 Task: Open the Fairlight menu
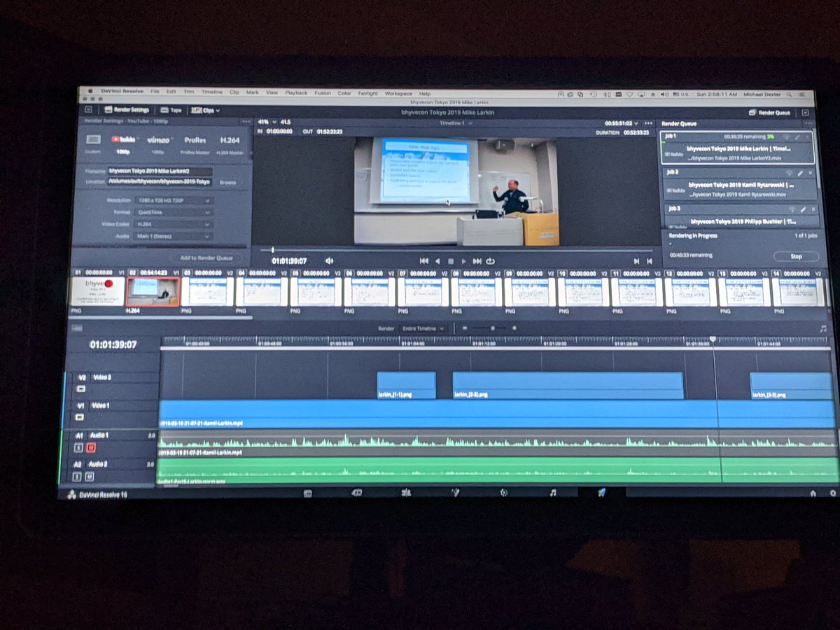pyautogui.click(x=367, y=93)
